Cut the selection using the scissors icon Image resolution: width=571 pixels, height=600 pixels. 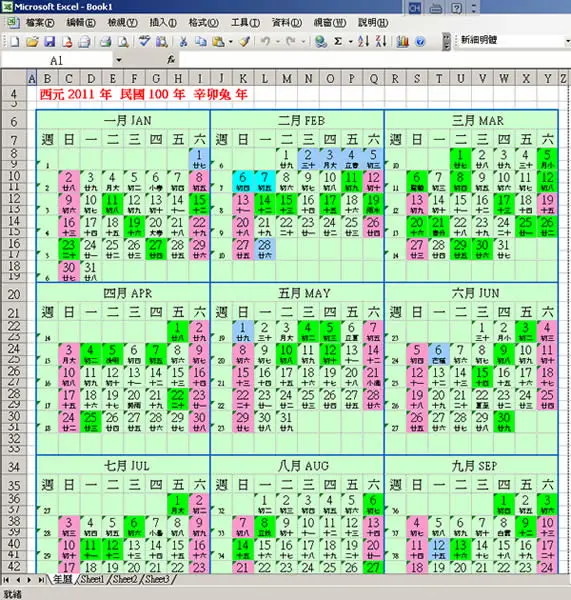tap(183, 41)
